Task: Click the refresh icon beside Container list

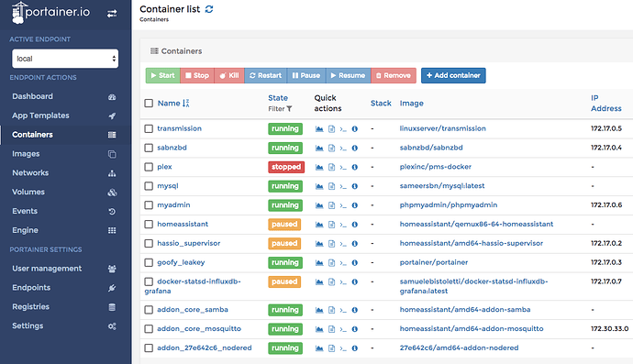Action: [x=209, y=9]
